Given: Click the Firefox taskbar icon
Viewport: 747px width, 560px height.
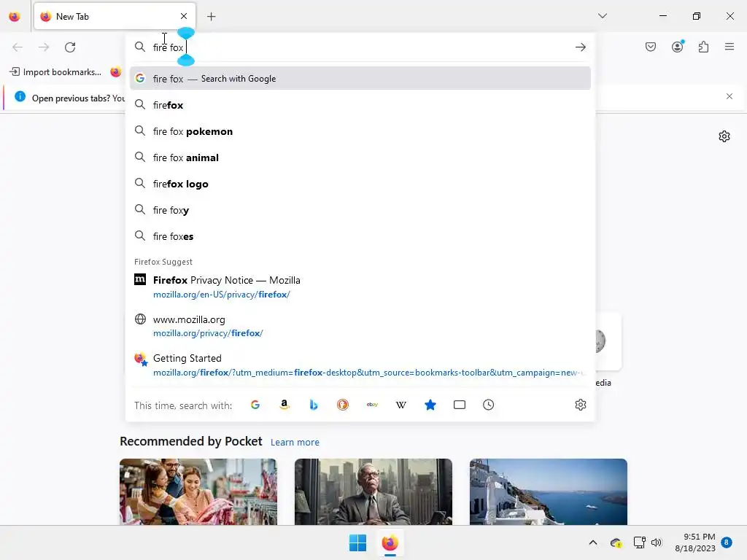Looking at the screenshot, I should click(x=390, y=542).
